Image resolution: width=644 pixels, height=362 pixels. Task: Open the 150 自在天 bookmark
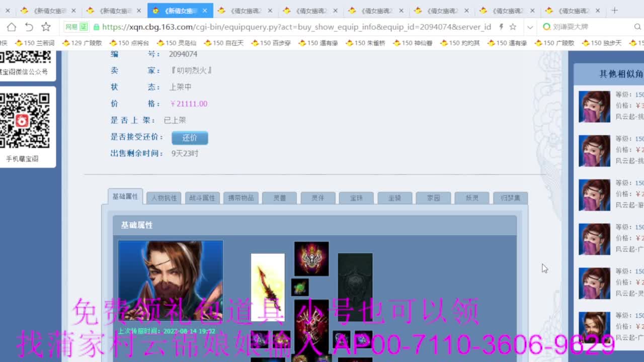(x=224, y=43)
